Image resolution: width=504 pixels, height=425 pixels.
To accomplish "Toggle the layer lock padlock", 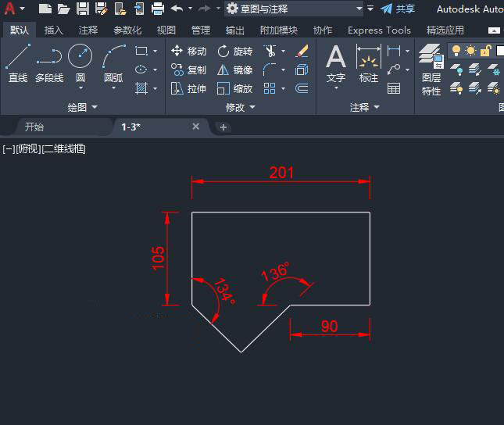I will (486, 51).
